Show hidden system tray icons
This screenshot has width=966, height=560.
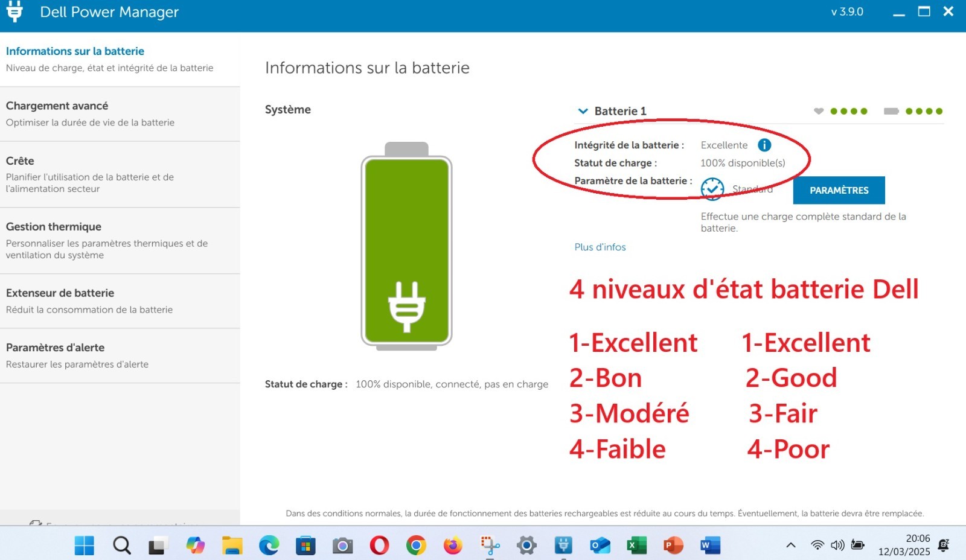[x=790, y=546]
